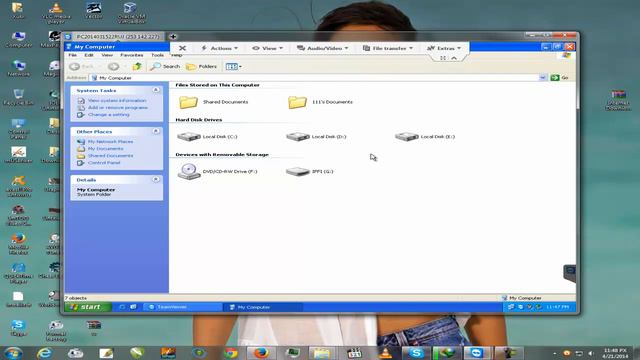Open the Views icon dropdown in toolbar
Screen dimensions: 640x360
[x=233, y=66]
